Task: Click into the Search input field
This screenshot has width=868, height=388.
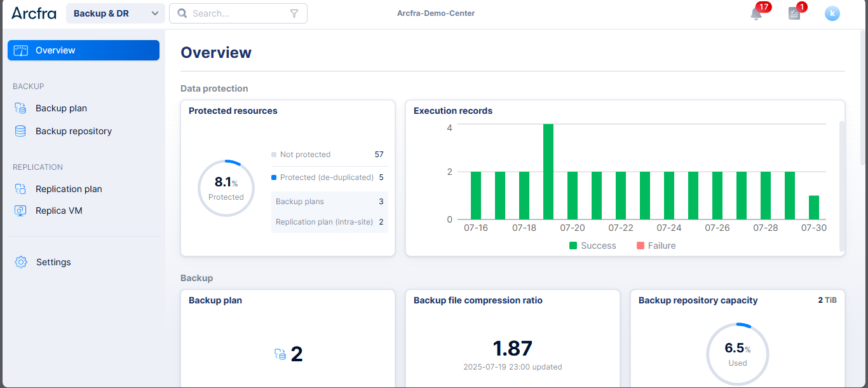Action: tap(235, 13)
